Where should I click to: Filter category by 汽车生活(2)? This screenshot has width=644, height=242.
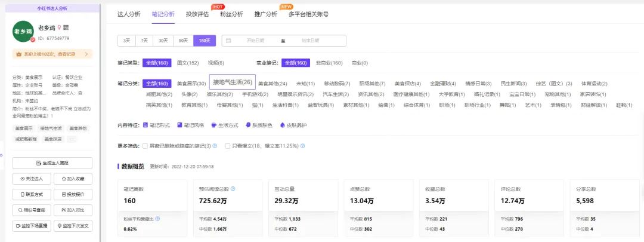pos(336,94)
